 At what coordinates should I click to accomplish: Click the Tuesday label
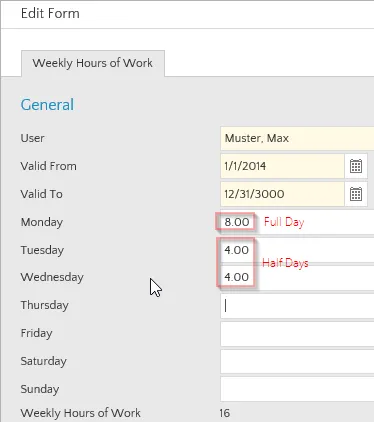[x=42, y=250]
